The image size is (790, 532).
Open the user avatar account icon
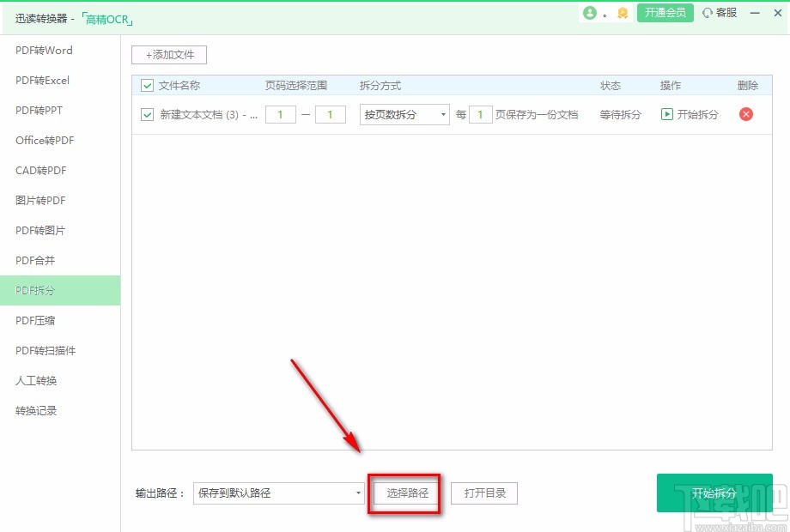[x=592, y=13]
